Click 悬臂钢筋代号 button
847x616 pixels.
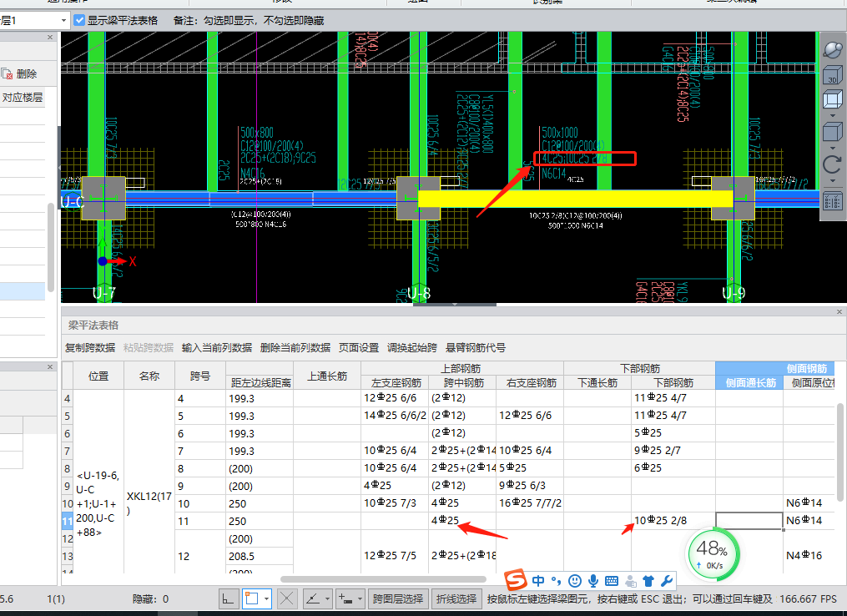pyautogui.click(x=476, y=347)
